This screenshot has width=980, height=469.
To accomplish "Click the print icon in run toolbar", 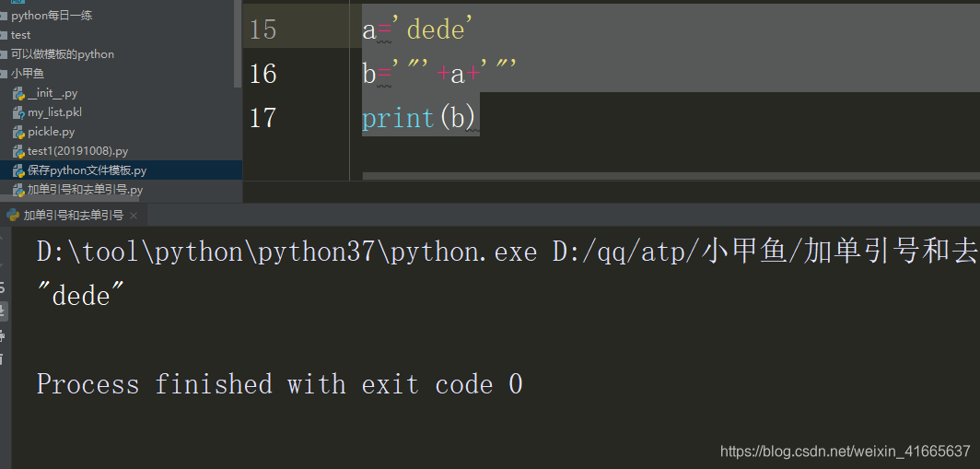I will tap(3, 335).
